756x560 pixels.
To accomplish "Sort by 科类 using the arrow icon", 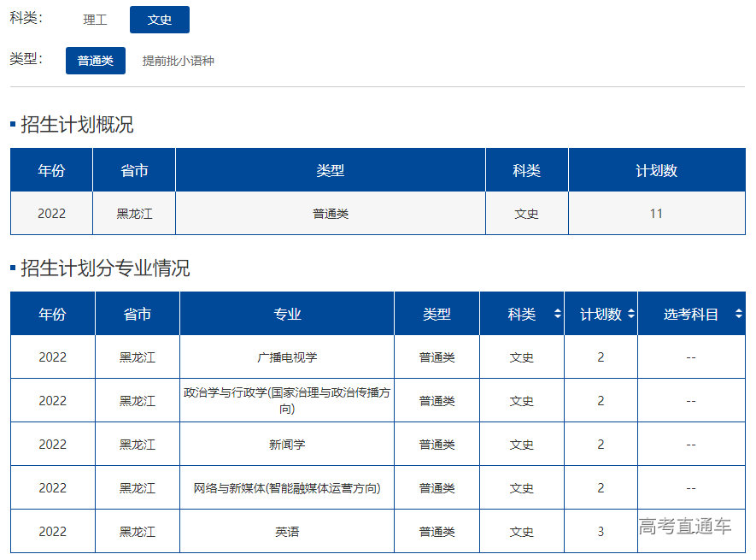I will tap(557, 315).
